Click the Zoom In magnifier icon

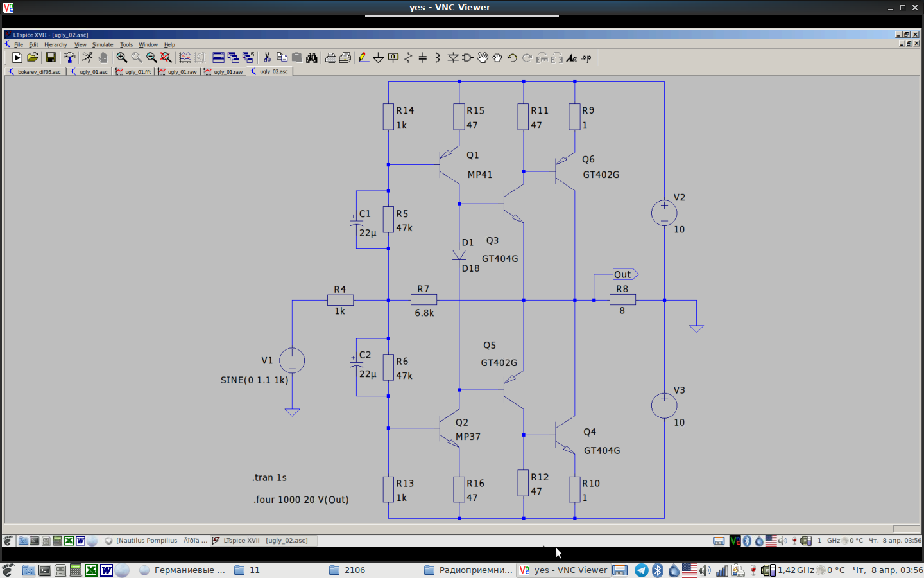pyautogui.click(x=122, y=58)
